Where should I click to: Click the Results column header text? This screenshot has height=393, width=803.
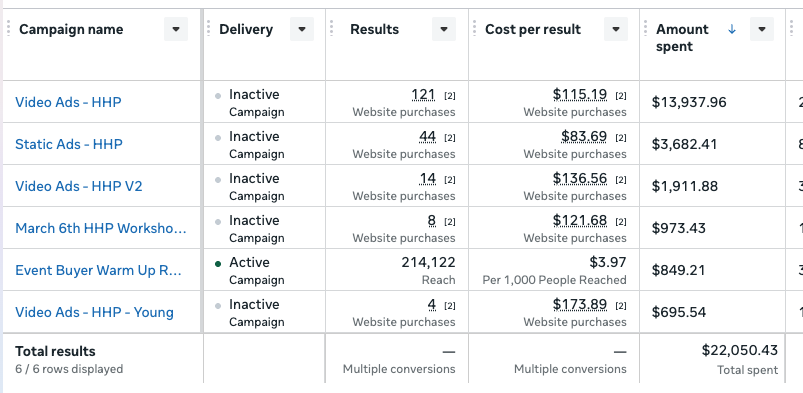point(374,29)
